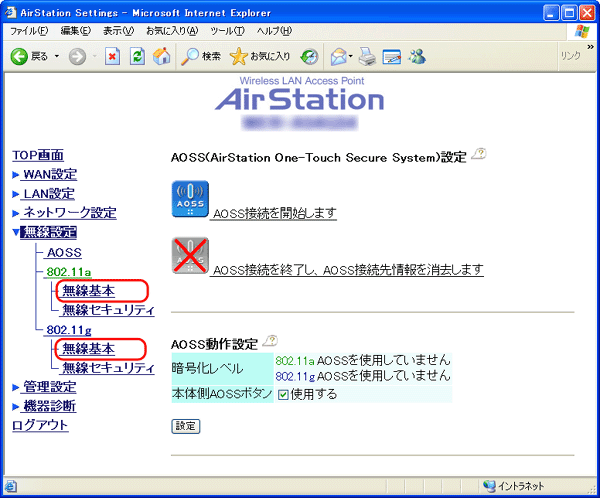The image size is (600, 498).
Task: Click the Windows flag logo in menu bar
Action: (582, 31)
